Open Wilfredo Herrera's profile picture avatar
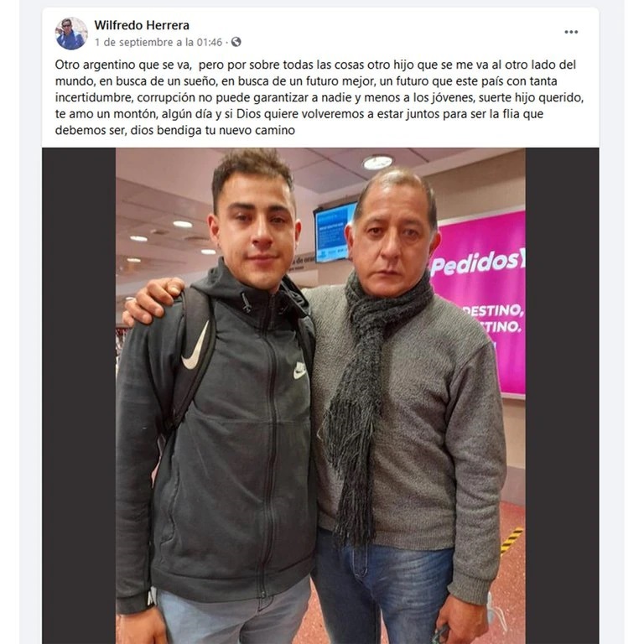 point(71,34)
